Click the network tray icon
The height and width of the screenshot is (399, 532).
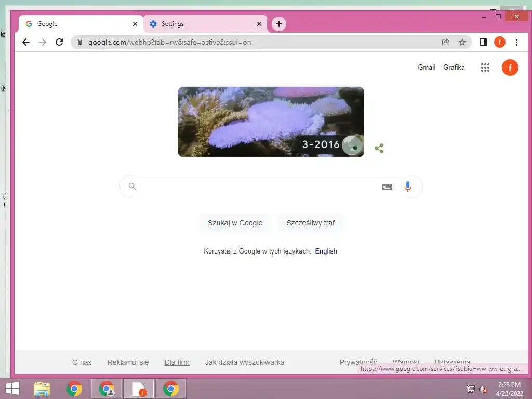point(470,389)
